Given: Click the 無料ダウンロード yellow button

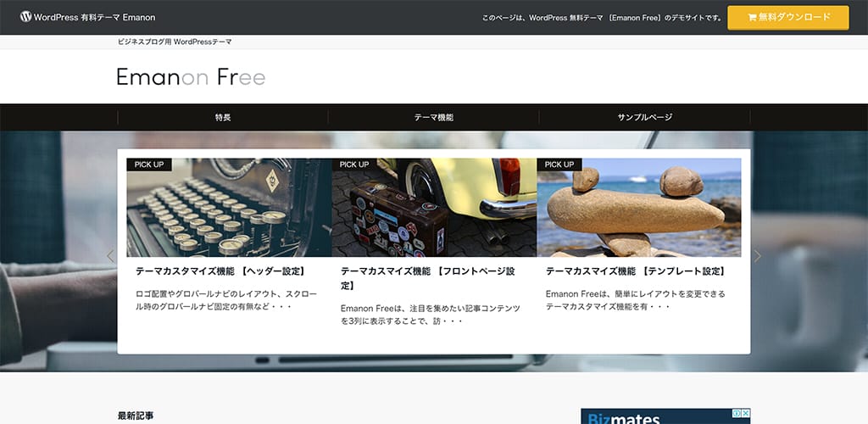Looking at the screenshot, I should pos(787,18).
